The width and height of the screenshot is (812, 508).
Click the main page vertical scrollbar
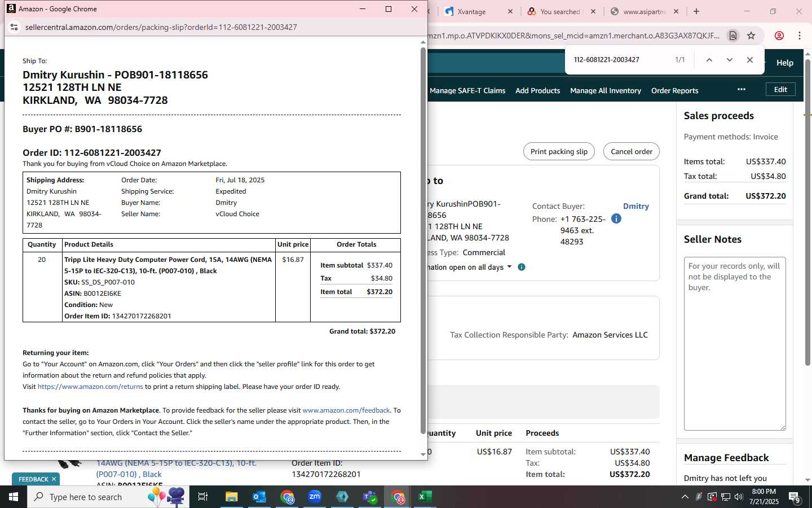click(x=807, y=212)
